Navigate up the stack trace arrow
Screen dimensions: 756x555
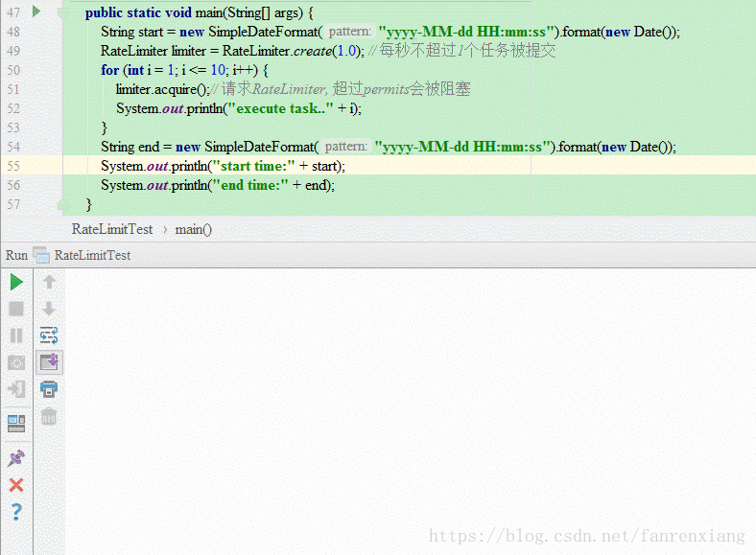click(49, 282)
